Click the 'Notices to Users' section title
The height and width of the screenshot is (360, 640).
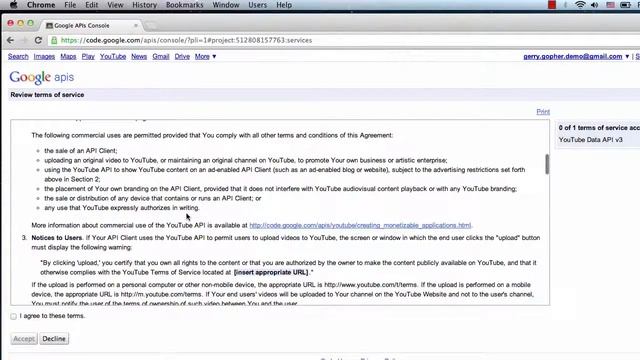pyautogui.click(x=57, y=238)
